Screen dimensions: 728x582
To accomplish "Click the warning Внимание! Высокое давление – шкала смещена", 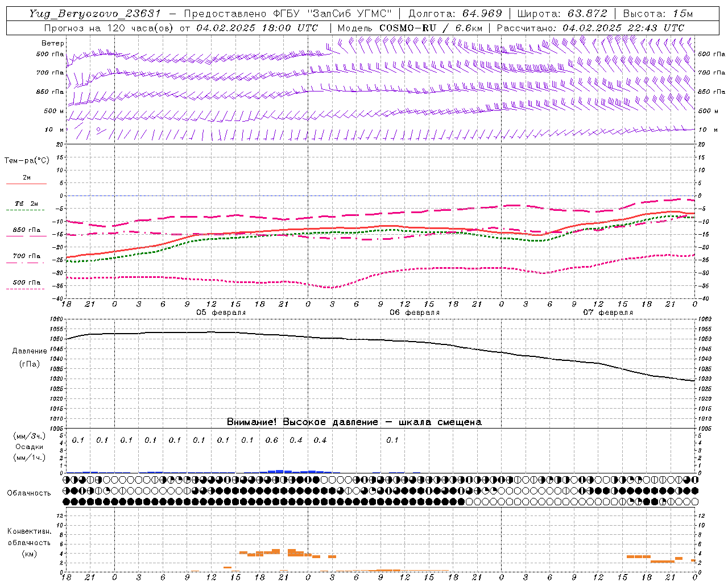I will pos(354,422).
